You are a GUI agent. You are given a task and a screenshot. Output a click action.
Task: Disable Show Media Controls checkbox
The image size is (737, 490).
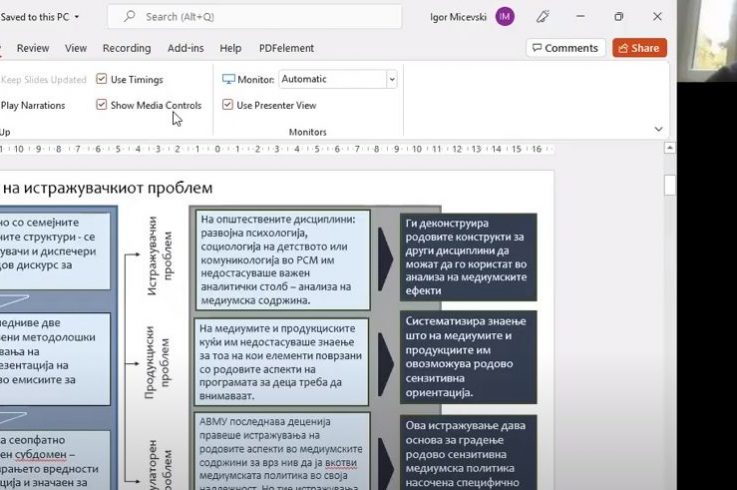[x=102, y=105]
